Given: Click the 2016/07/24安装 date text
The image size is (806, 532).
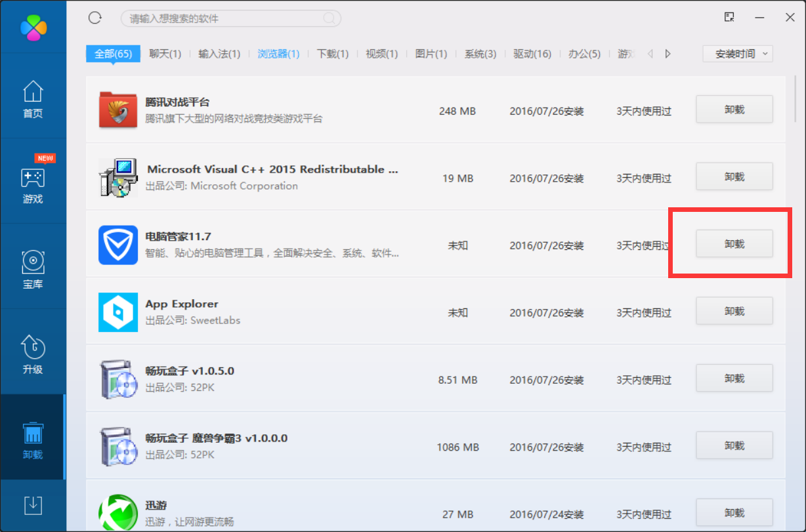Looking at the screenshot, I should point(547,514).
